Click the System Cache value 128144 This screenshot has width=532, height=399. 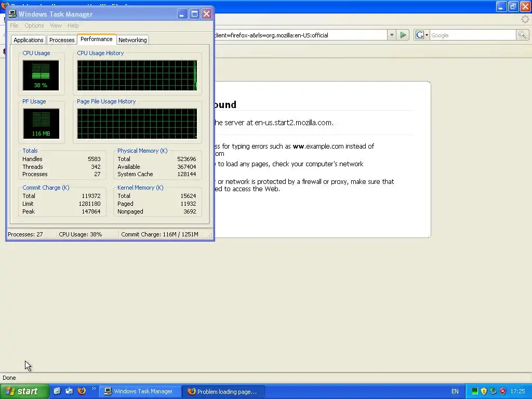(x=187, y=174)
